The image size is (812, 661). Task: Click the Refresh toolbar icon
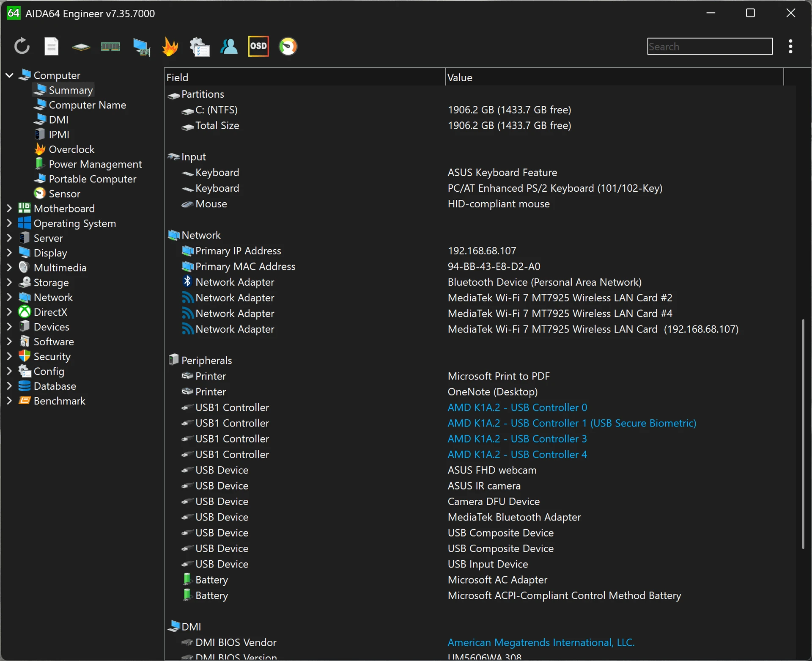pos(22,47)
